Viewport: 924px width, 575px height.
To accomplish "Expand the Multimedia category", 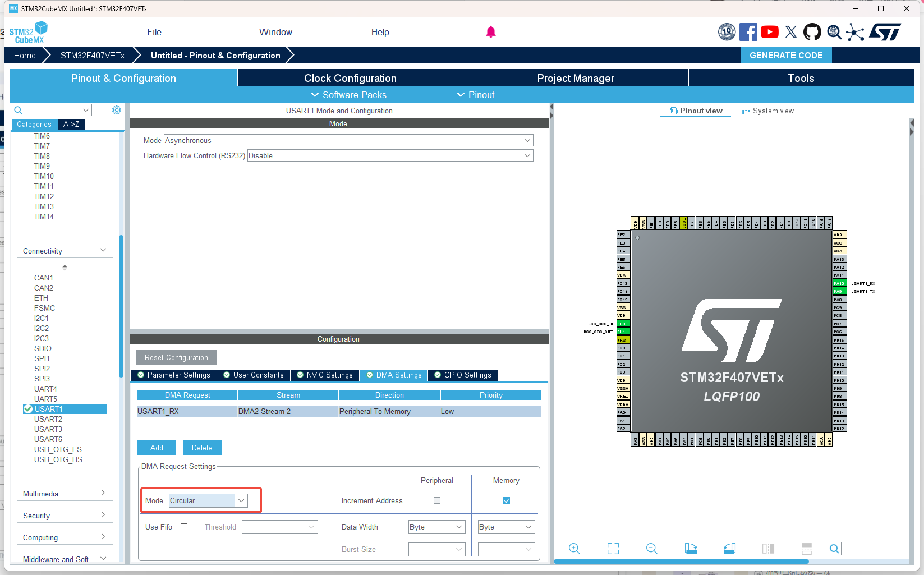I will tap(103, 493).
